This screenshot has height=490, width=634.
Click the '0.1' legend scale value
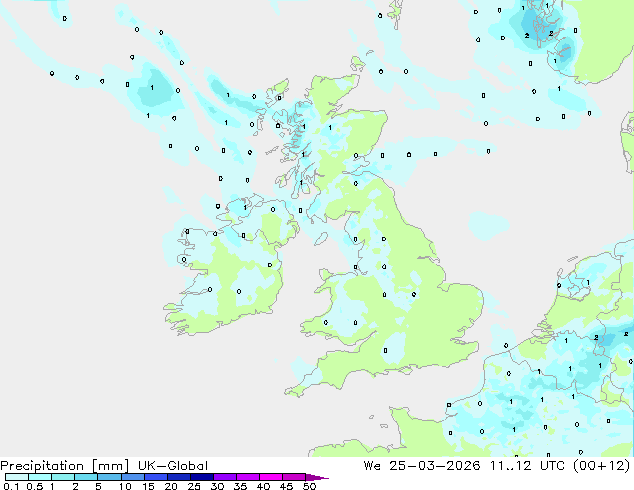tap(11, 486)
